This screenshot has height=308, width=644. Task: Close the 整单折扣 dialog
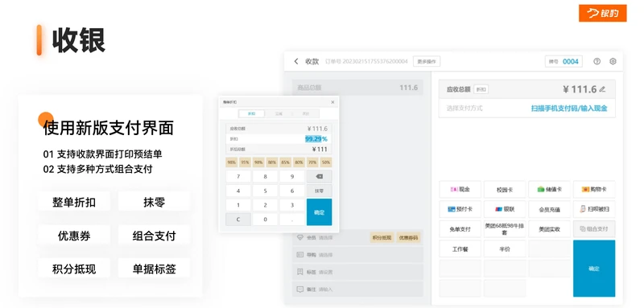[x=332, y=102]
